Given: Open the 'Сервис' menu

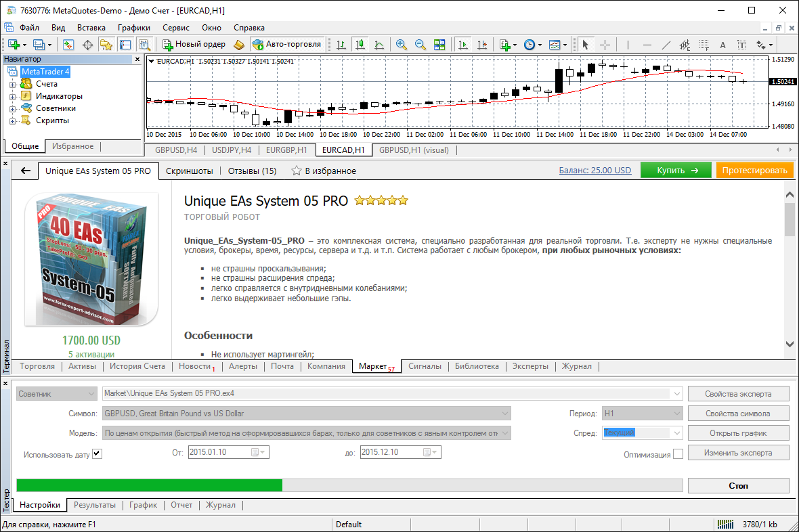Looking at the screenshot, I should [176, 28].
